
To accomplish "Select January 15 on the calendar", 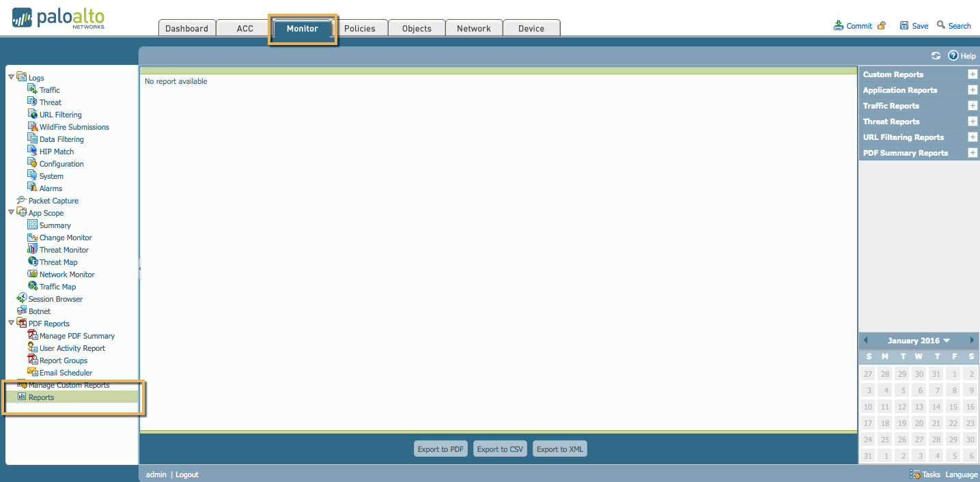I will click(x=953, y=406).
